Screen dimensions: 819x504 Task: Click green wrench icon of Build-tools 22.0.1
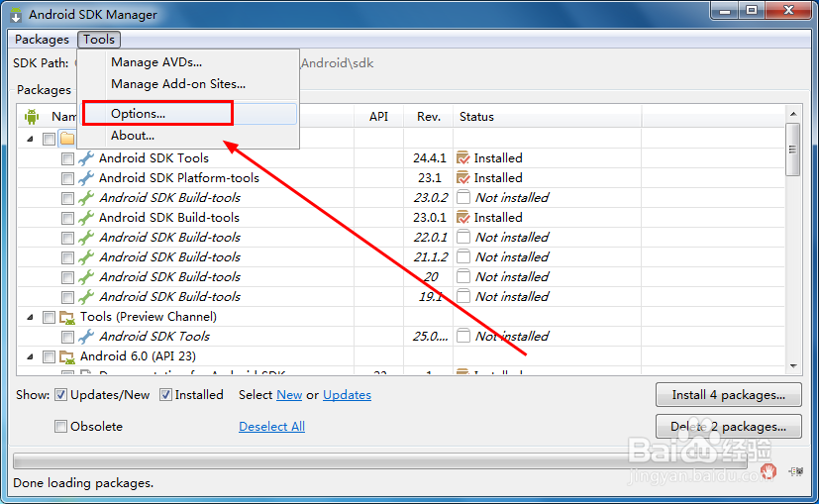click(x=86, y=238)
